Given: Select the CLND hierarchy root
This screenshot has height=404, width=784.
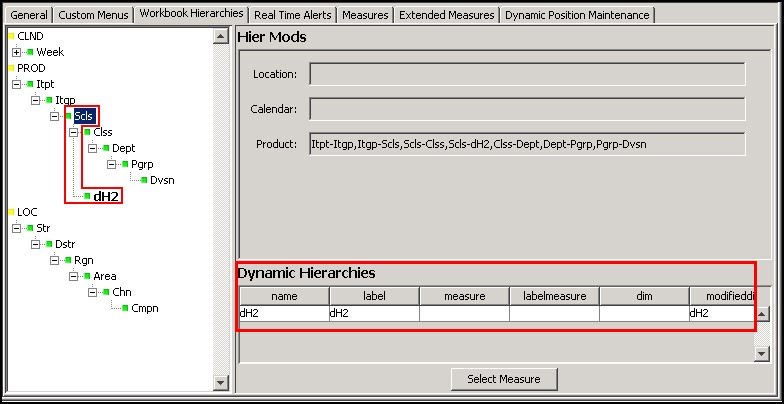Looking at the screenshot, I should [30, 36].
